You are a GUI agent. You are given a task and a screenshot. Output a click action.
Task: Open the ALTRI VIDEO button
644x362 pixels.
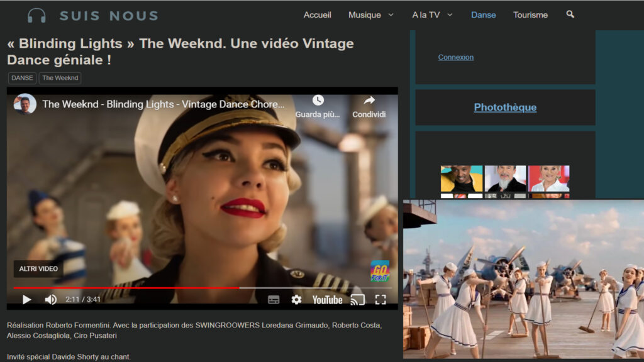pos(38,269)
